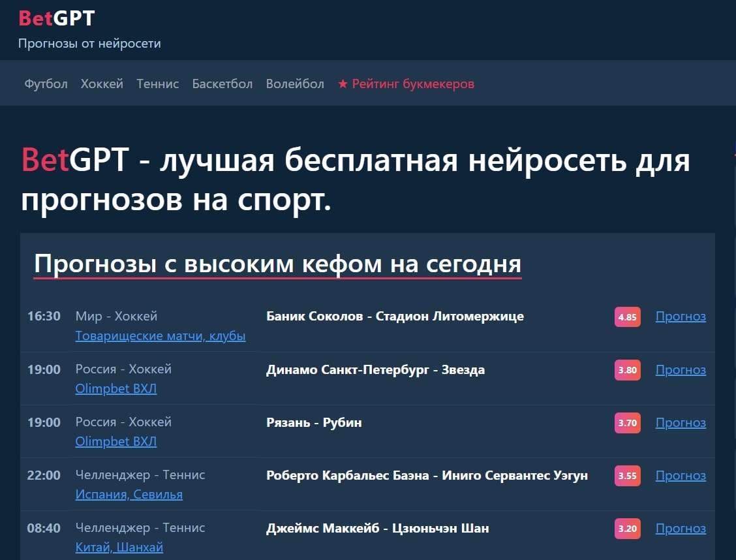Open Прогноз for Динамо Санкт-Петербург - Звезда
This screenshot has width=736, height=560.
(x=681, y=369)
